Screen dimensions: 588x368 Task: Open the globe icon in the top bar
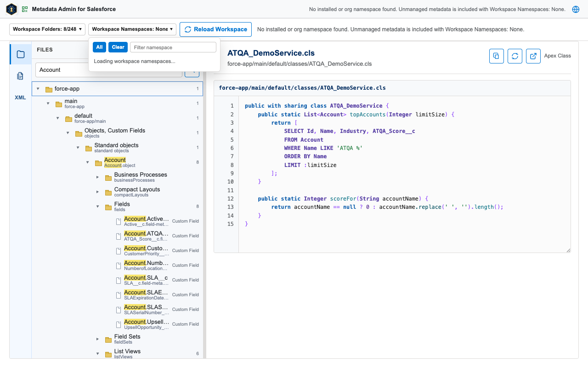576,9
